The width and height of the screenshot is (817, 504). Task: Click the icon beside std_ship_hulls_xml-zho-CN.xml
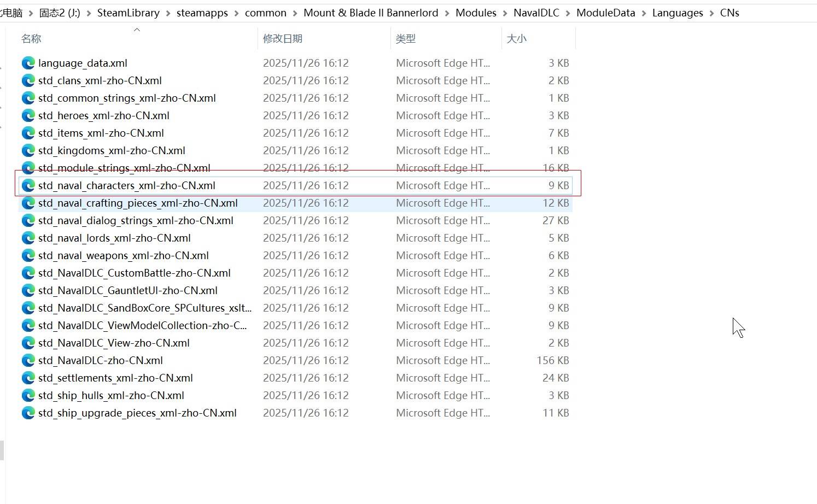coord(28,395)
